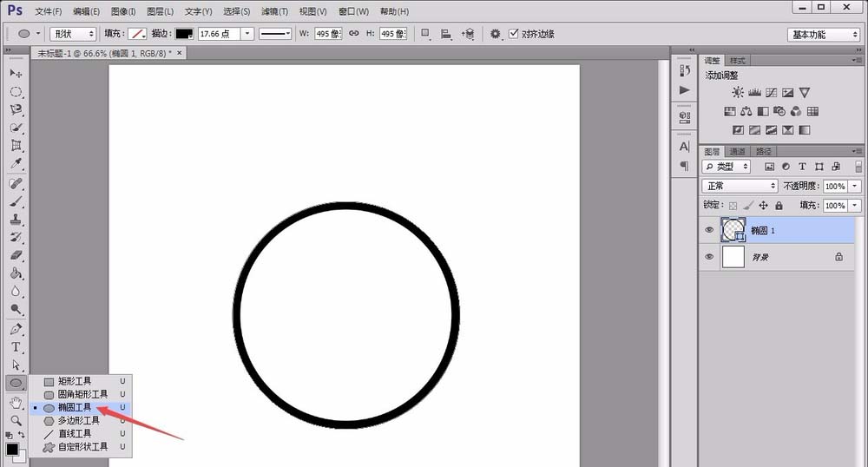Open the 正常 blend mode dropdown

coord(740,186)
